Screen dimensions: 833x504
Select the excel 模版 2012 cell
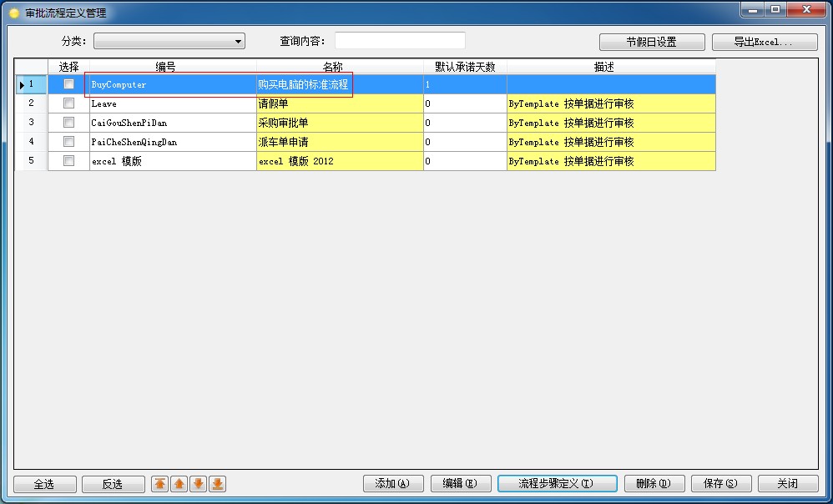(340, 161)
